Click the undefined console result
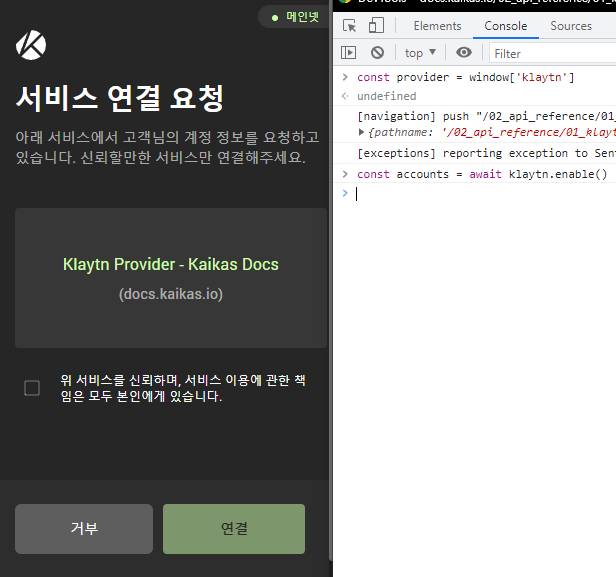This screenshot has height=577, width=616. pyautogui.click(x=387, y=96)
